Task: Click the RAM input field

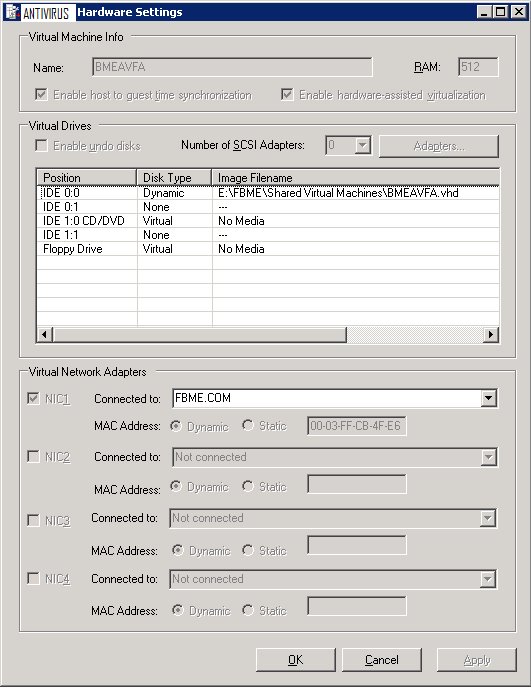Action: [x=478, y=67]
